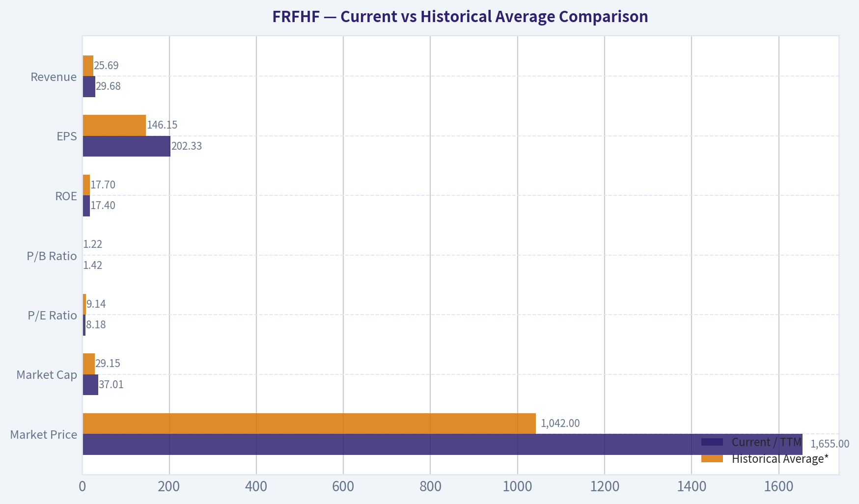
Task: Click the purple Revenue current bar
Action: [x=89, y=86]
